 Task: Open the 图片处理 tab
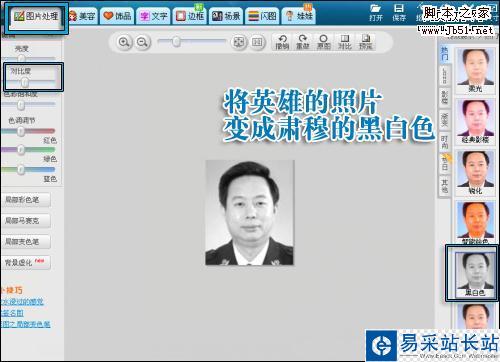point(36,16)
